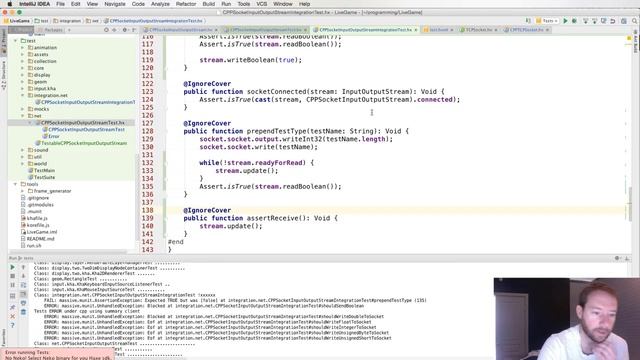Open the Navigate menu
Screen dimensions: 640x360
coord(115,4)
